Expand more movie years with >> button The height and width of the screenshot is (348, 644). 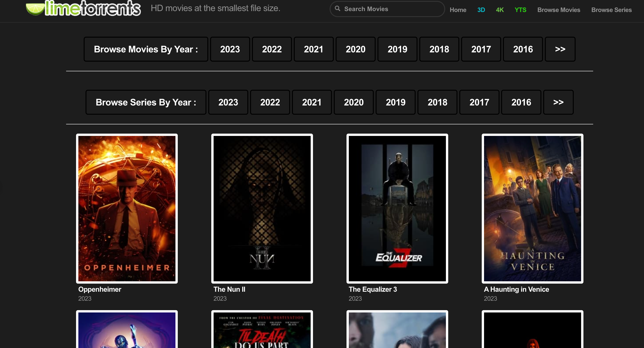tap(560, 49)
